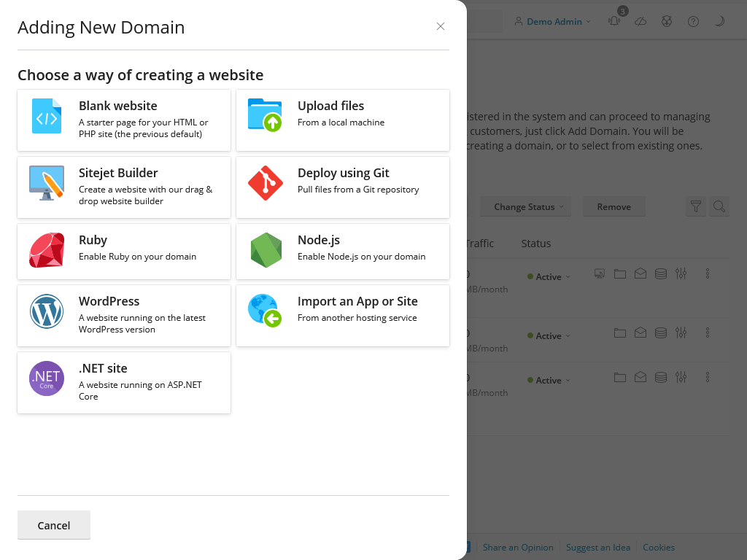Image resolution: width=747 pixels, height=560 pixels.
Task: Close the Adding New Domain dialog
Action: [441, 26]
